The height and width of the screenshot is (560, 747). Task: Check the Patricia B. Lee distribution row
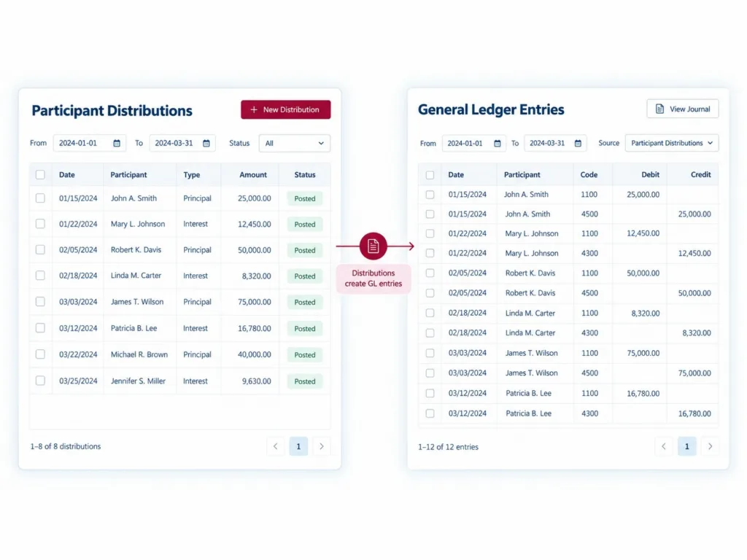[x=41, y=328]
